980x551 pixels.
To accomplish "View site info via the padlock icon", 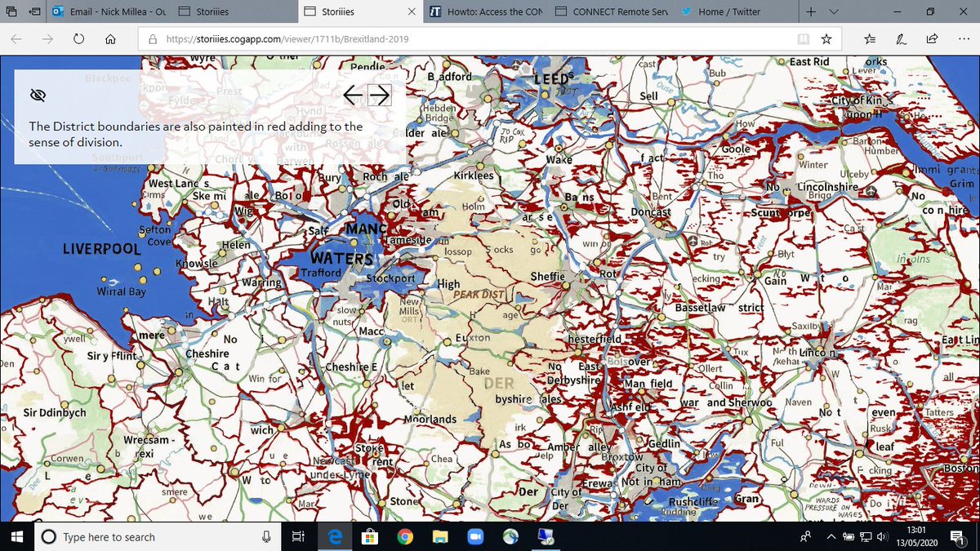I will pyautogui.click(x=152, y=38).
